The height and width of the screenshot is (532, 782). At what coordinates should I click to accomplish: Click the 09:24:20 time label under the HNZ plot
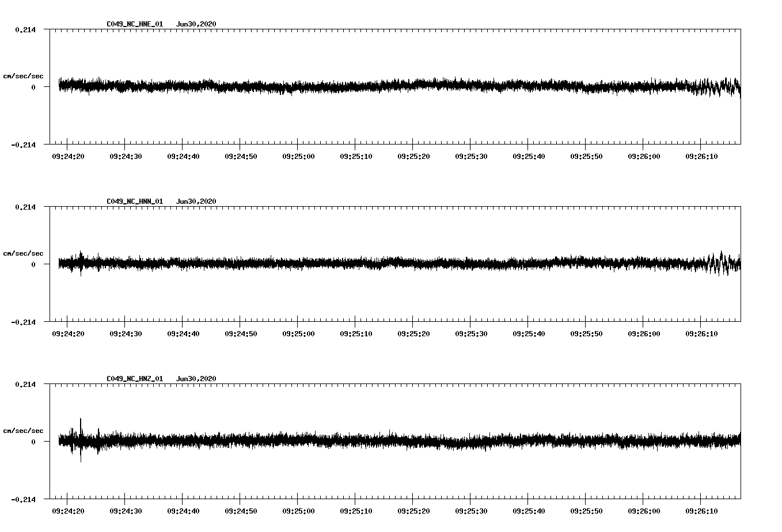[x=68, y=511]
